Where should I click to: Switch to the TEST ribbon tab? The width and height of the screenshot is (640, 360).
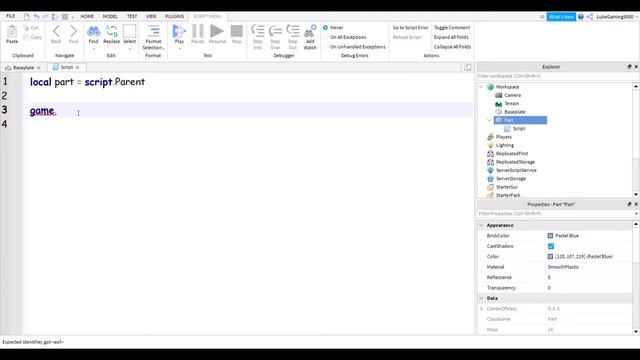pos(132,16)
